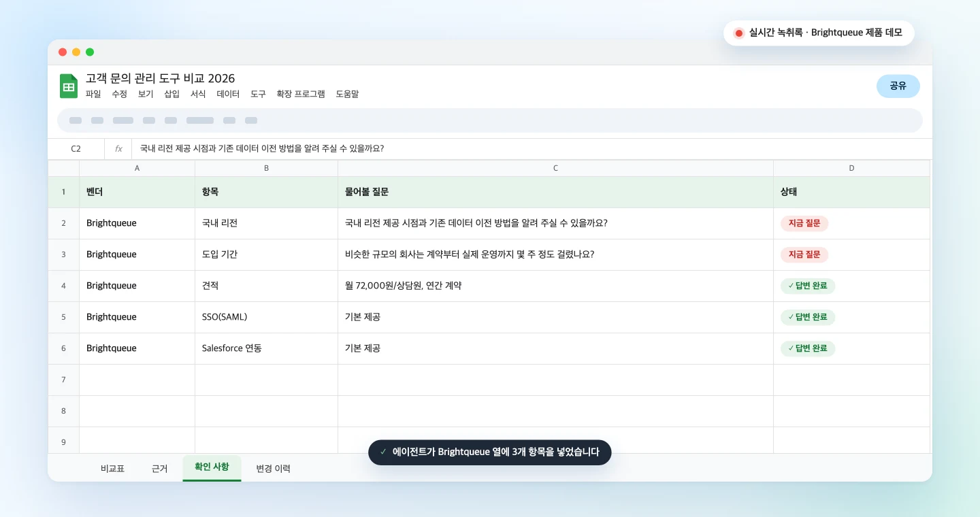
Task: Click the fx formula icon
Action: point(118,148)
